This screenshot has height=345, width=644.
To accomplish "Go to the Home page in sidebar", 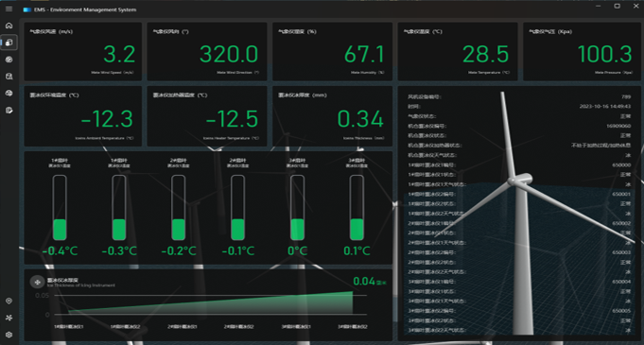I will click(9, 26).
